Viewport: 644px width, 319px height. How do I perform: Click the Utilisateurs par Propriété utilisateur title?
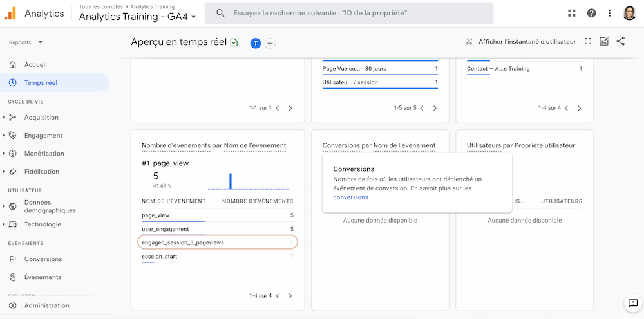coord(521,145)
